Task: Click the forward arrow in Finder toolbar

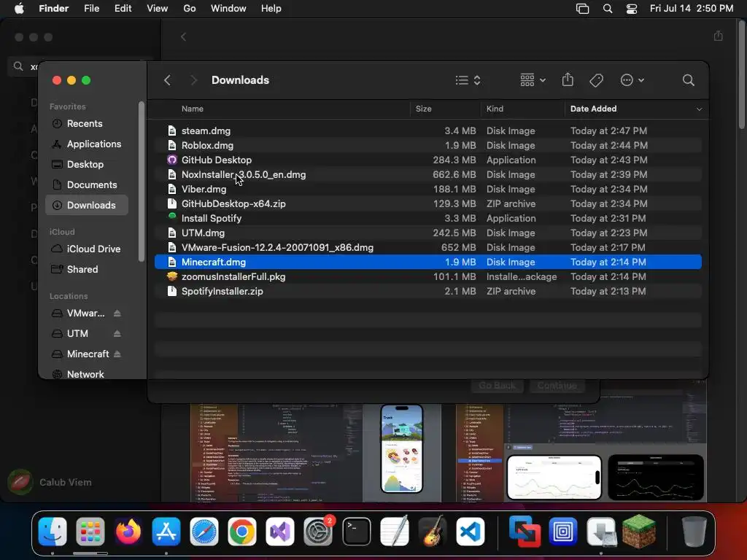Action: pos(193,80)
